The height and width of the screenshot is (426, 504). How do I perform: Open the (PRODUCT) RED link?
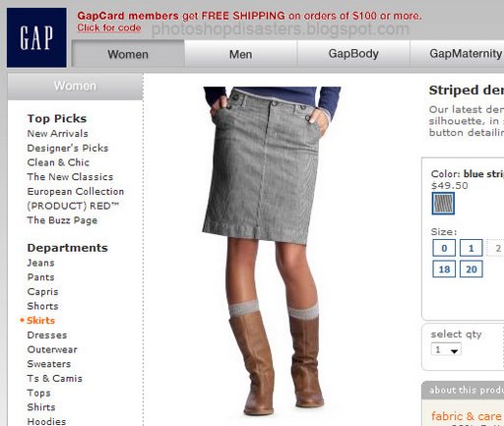(73, 206)
